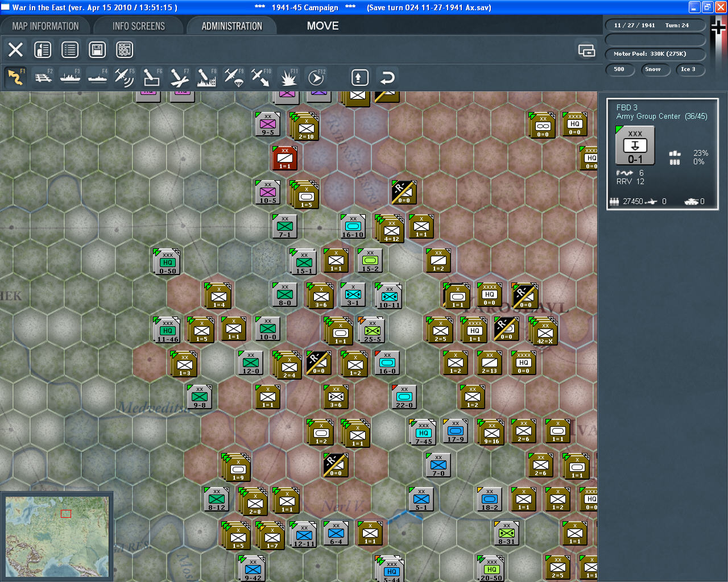Open the FBD 3 unit name link
The width and height of the screenshot is (728, 582).
click(x=627, y=107)
